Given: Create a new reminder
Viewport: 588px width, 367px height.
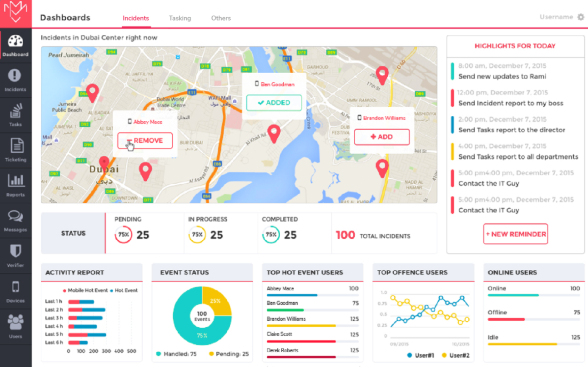Looking at the screenshot, I should tap(515, 234).
